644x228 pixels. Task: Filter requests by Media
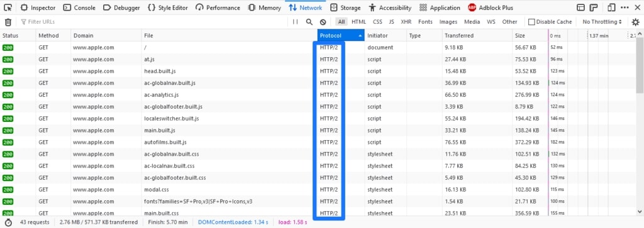[x=472, y=22]
